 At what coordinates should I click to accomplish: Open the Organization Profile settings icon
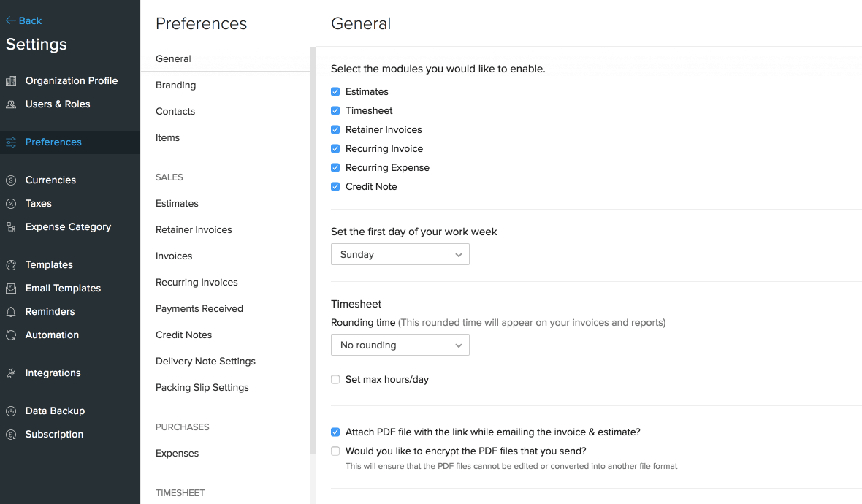click(11, 80)
